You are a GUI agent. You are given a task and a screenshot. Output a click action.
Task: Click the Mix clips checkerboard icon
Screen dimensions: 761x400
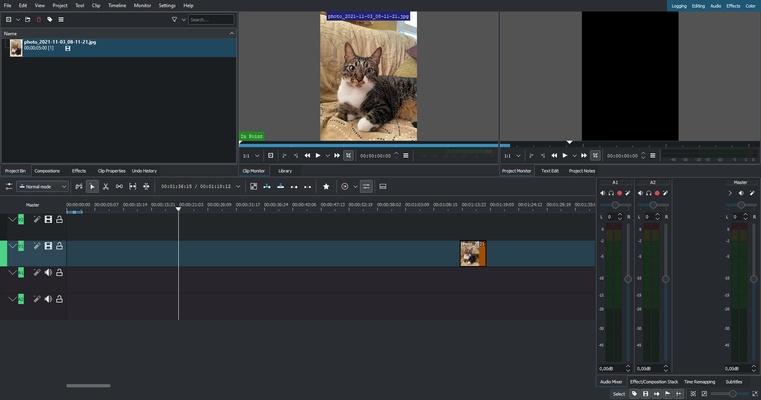253,186
